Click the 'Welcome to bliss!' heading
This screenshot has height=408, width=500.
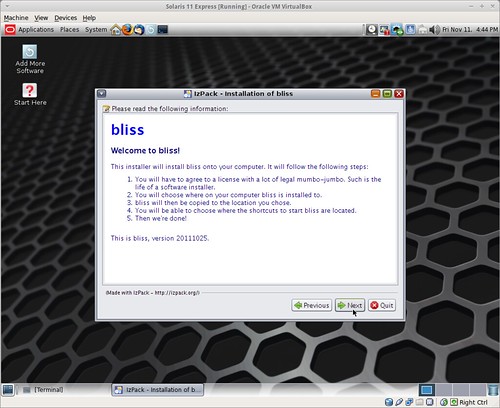(x=145, y=151)
